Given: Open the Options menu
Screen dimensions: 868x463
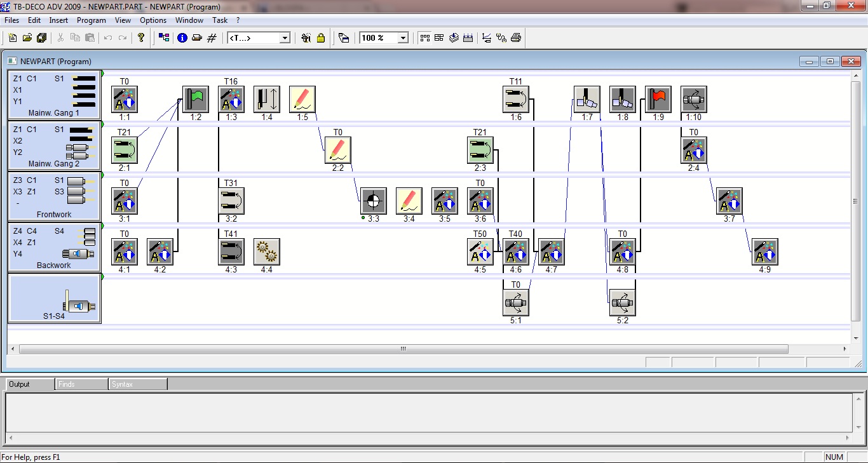Looking at the screenshot, I should coord(153,20).
